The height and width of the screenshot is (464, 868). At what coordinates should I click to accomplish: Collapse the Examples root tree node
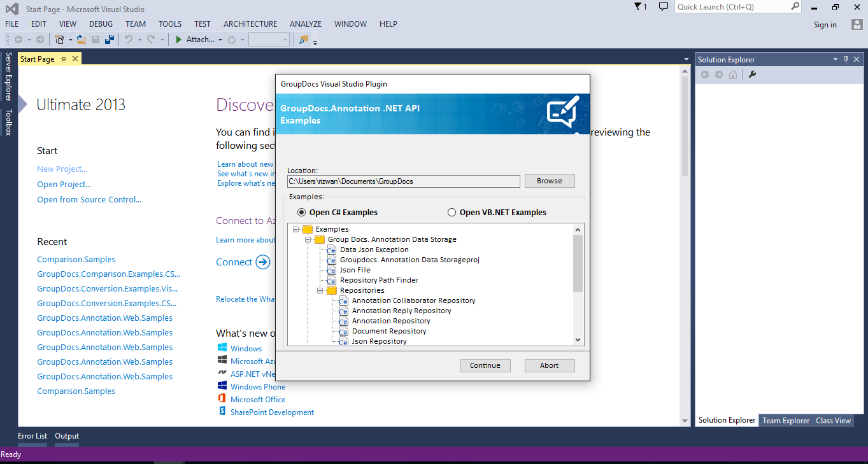[x=296, y=229]
